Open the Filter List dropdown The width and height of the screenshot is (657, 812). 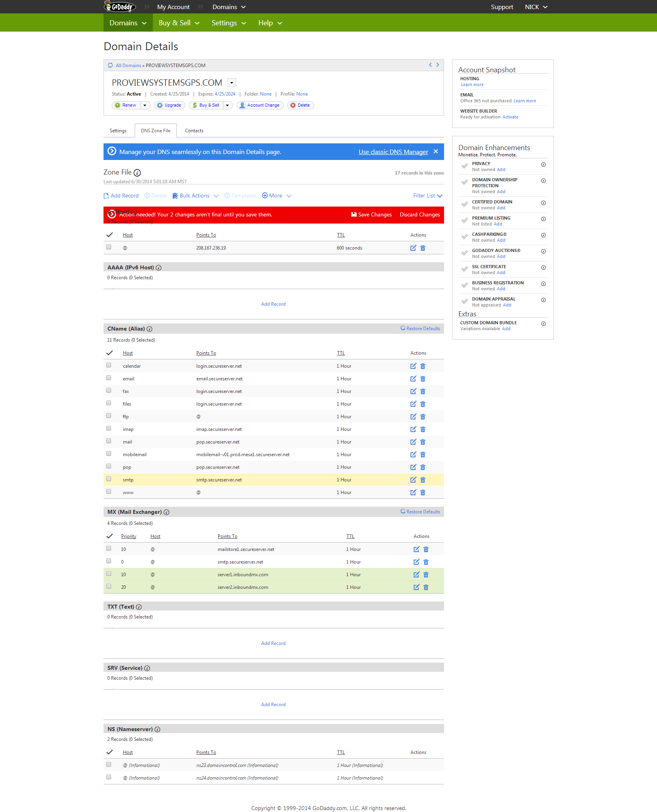tap(427, 196)
